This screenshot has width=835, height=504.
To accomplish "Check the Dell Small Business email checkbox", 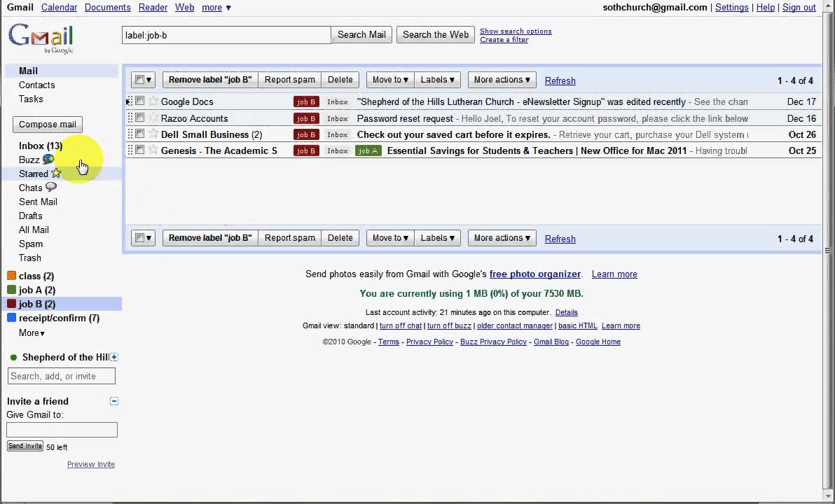I will coord(139,134).
